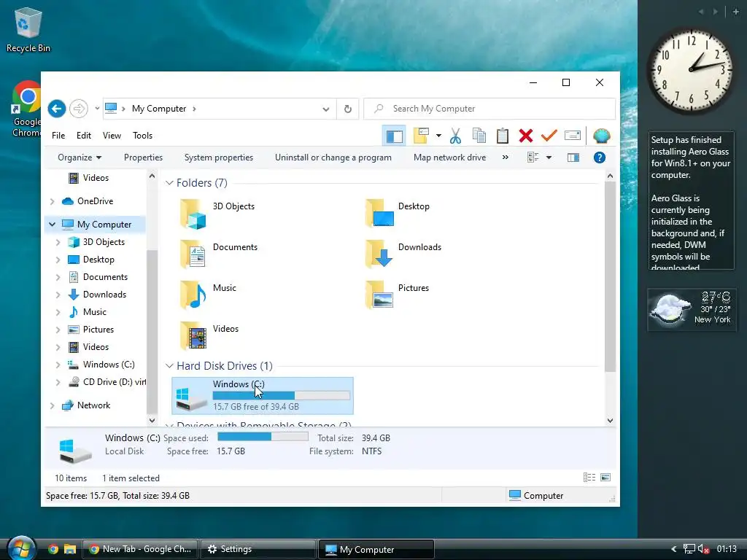Viewport: 747px width, 560px height.
Task: Click the weather gadget showing New York
Action: click(692, 309)
